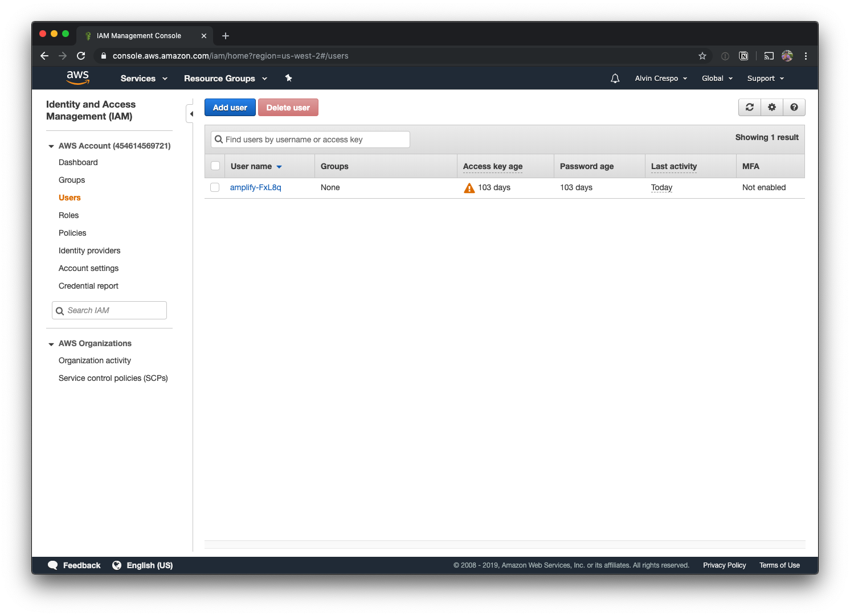Select the amplify-FxL8q user checkbox
The image size is (850, 616).
point(215,187)
